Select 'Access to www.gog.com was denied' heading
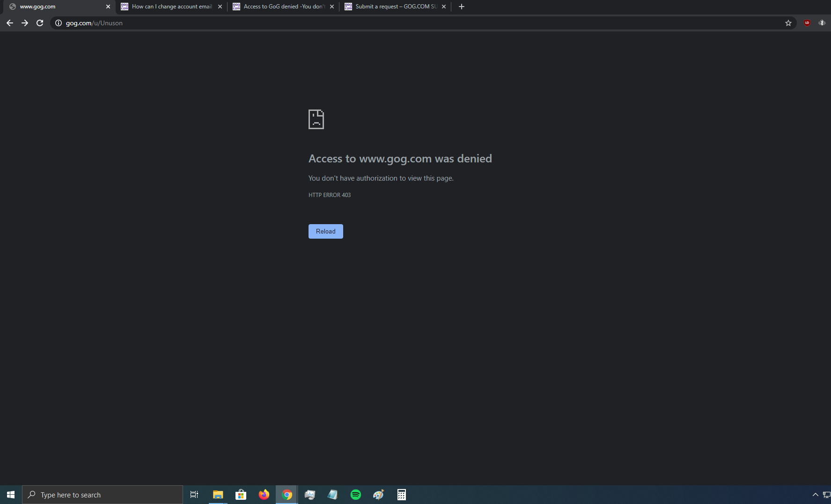 [400, 159]
